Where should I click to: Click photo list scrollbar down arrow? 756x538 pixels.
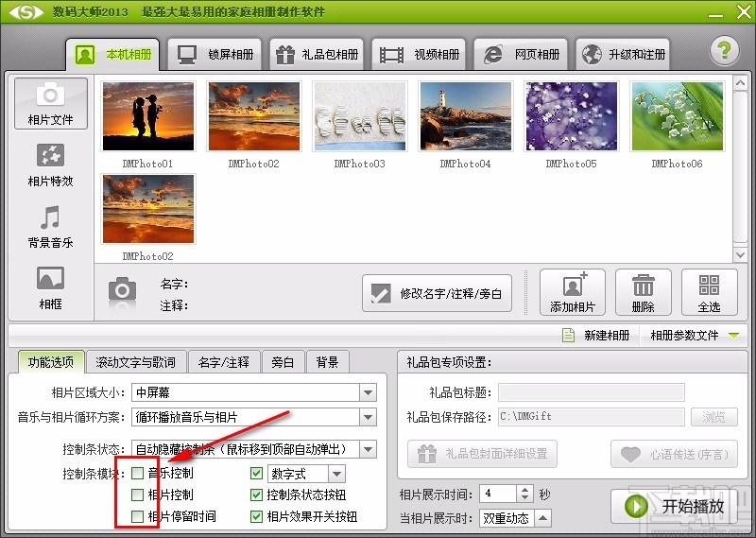coord(740,254)
